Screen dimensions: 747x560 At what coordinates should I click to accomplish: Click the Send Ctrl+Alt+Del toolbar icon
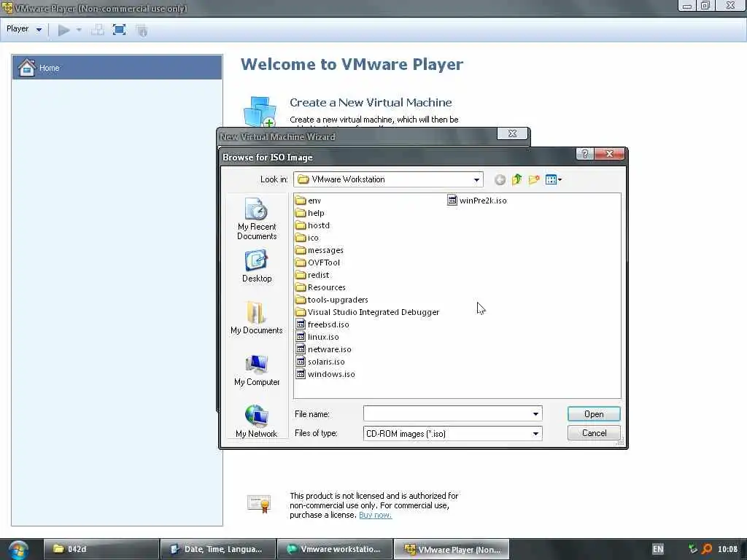tap(98, 30)
